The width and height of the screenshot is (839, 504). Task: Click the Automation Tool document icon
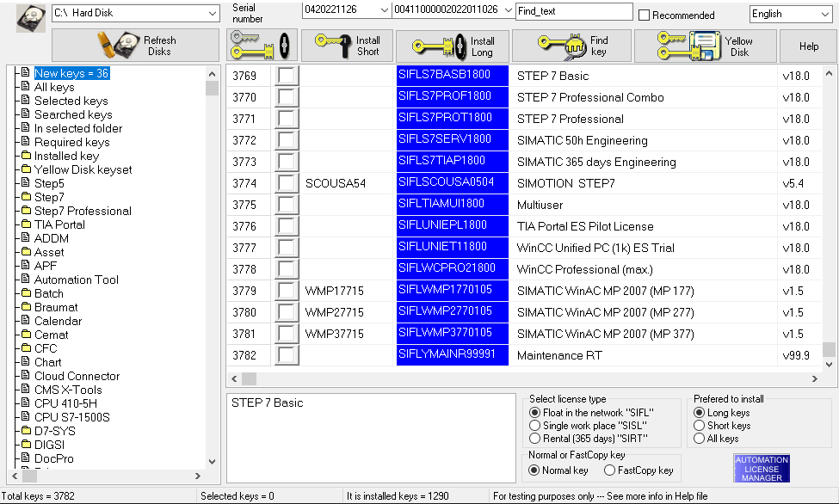26,279
